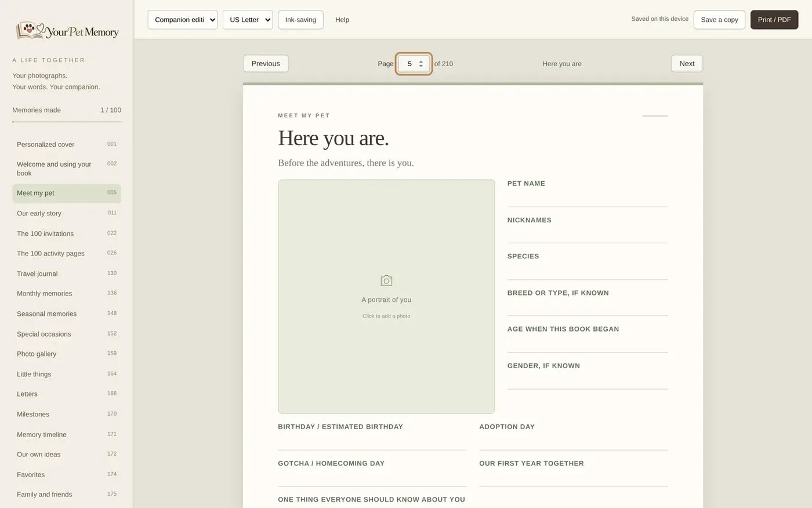Screen dimensions: 812x508
Task: Jump to the Memory timeline section
Action: pyautogui.click(x=67, y=434)
